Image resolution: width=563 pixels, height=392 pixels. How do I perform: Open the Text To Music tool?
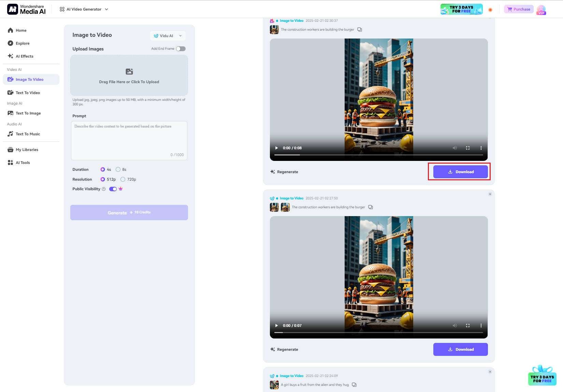[x=27, y=134]
